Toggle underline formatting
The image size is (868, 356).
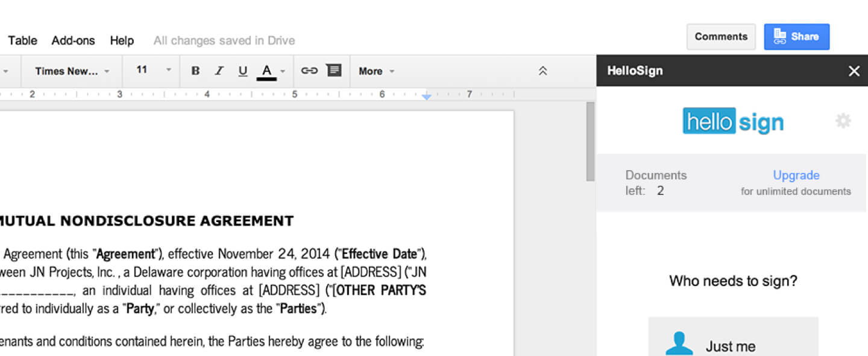242,71
